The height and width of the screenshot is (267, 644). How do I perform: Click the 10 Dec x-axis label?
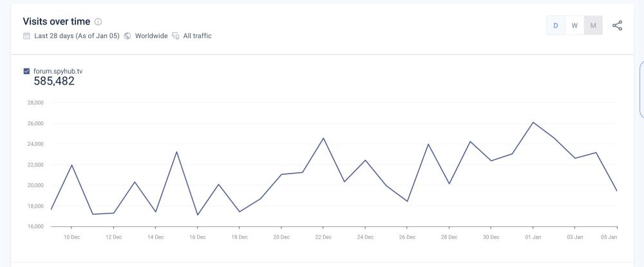71,237
